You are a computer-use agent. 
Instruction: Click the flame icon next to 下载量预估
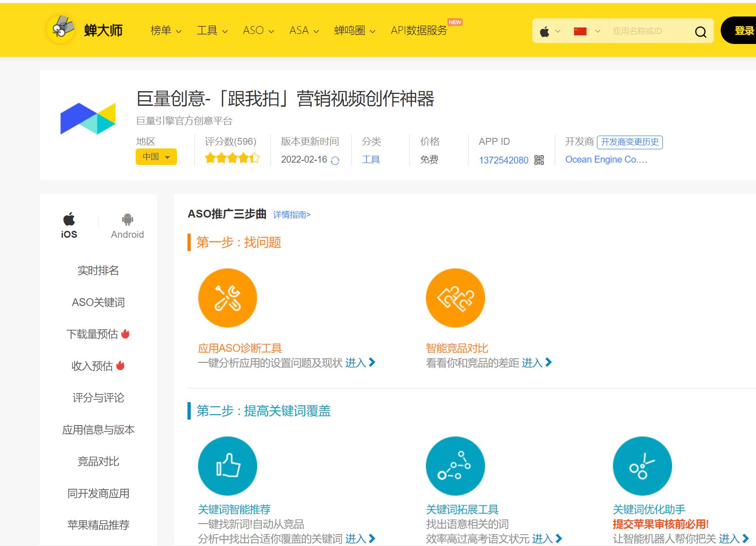pos(125,333)
